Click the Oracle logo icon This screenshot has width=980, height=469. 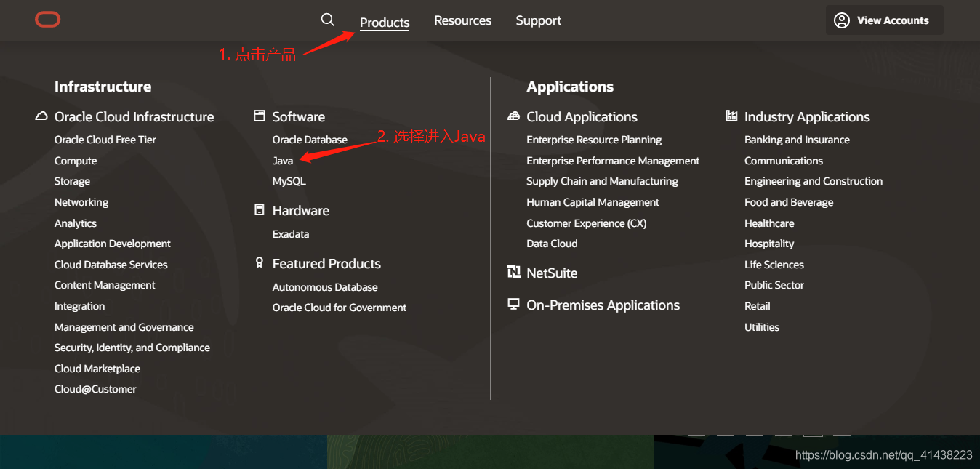48,20
